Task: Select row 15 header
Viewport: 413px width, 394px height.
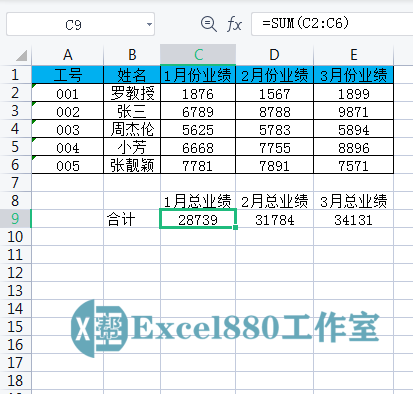Action: tap(15, 327)
